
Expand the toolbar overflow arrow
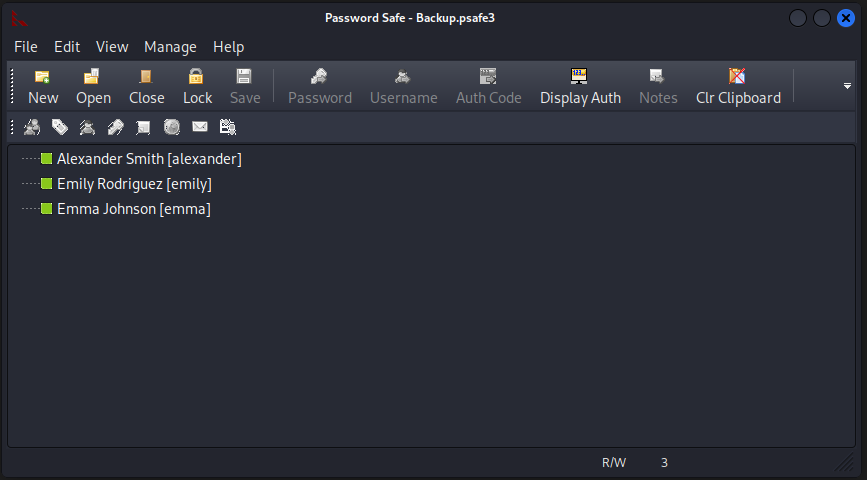click(847, 86)
